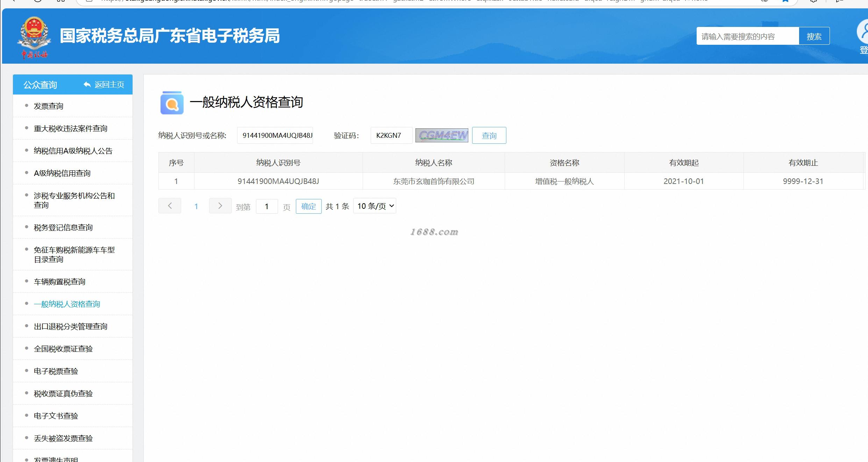
Task: Click taxpayer ID cell 91441900MA4UQJB48J in table
Action: (x=278, y=181)
